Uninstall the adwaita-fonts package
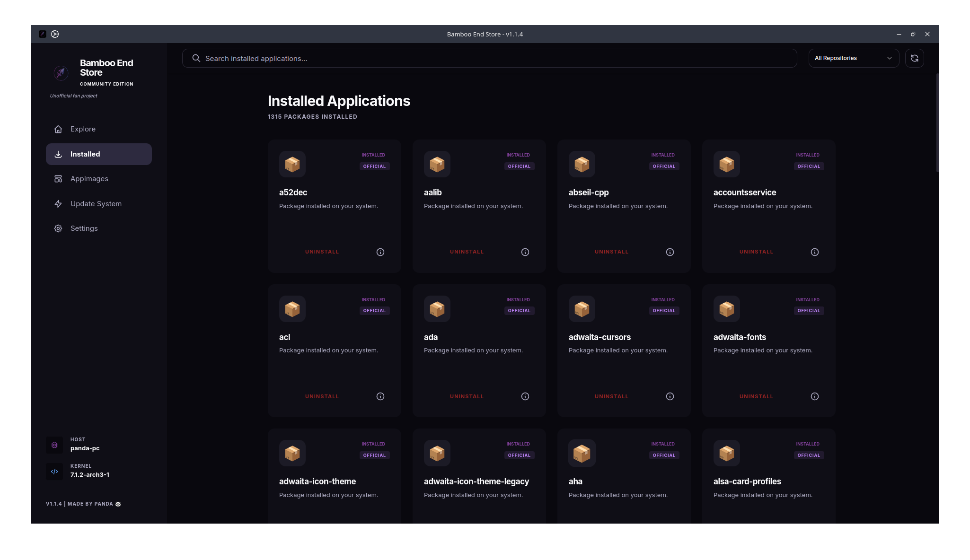 (756, 396)
